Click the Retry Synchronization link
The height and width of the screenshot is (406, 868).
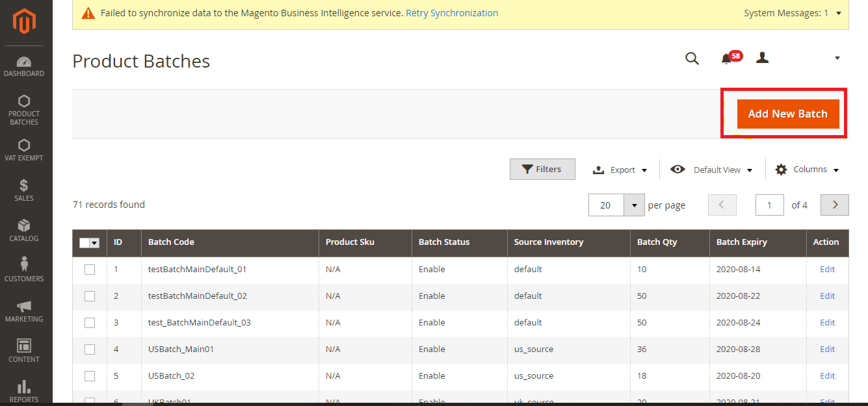452,12
